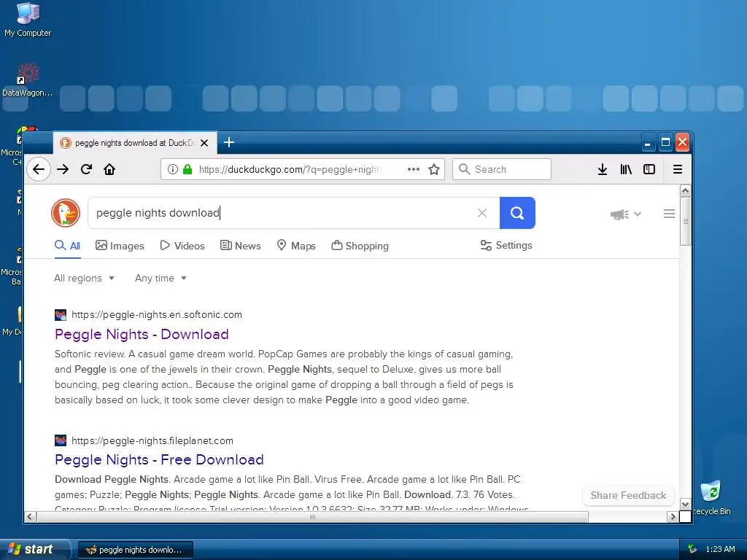
Task: Switch to the Videos tab
Action: click(182, 246)
